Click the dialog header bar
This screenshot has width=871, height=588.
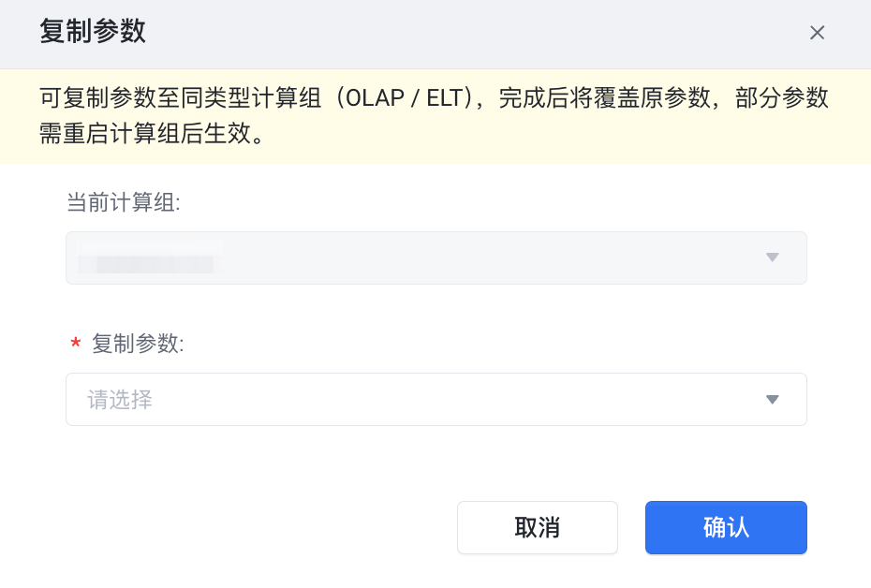(x=468, y=33)
